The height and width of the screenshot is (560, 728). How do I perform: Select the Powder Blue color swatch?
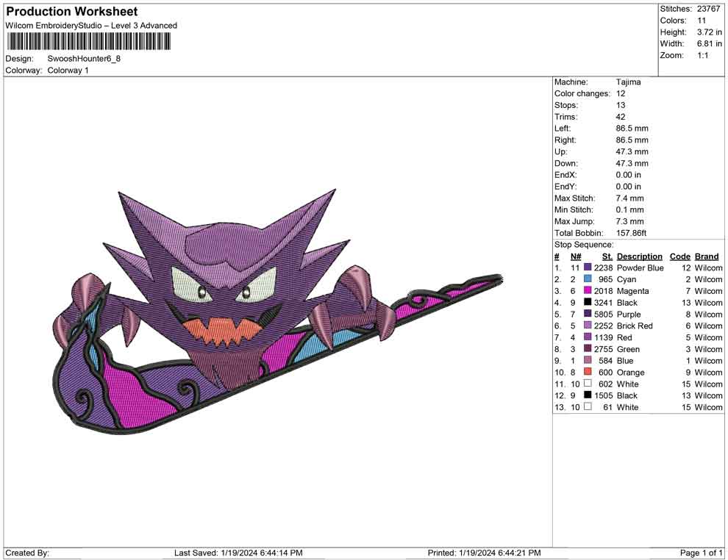[588, 268]
